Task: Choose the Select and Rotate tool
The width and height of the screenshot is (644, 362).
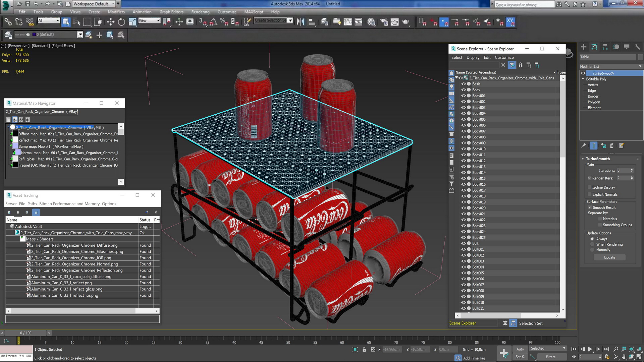Action: [121, 22]
